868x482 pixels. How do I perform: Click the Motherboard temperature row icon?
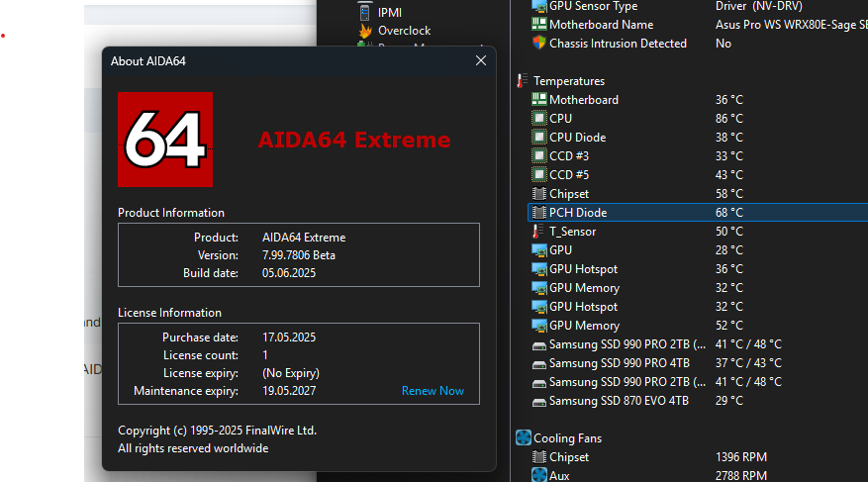coord(538,100)
